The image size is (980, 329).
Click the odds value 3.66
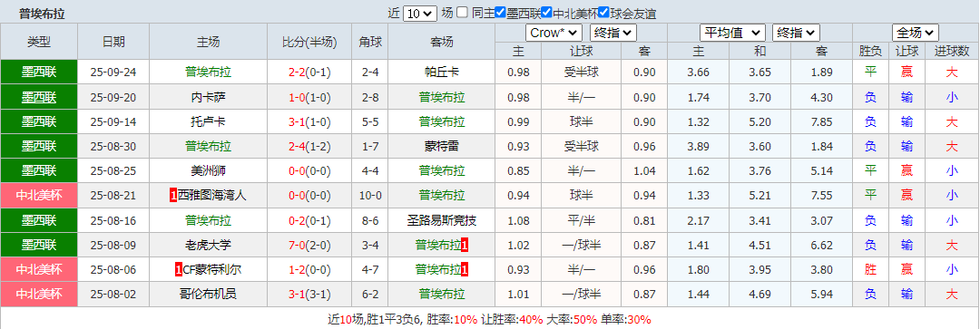pos(698,73)
